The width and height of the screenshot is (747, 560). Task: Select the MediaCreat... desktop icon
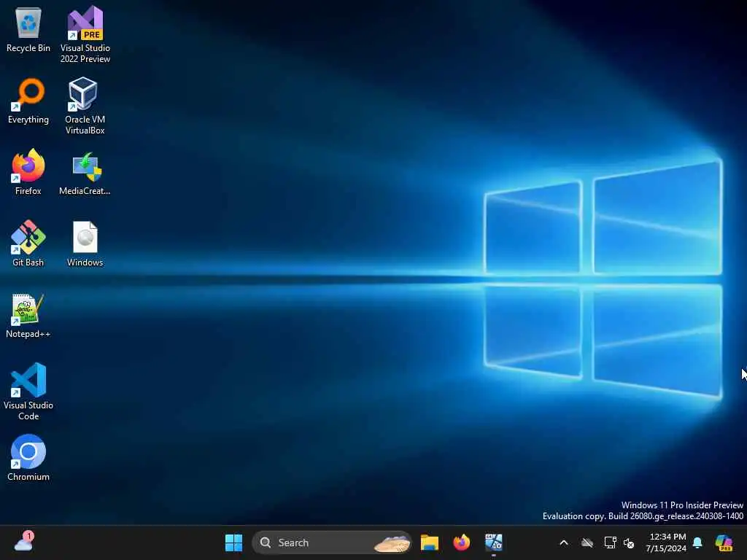click(x=85, y=174)
